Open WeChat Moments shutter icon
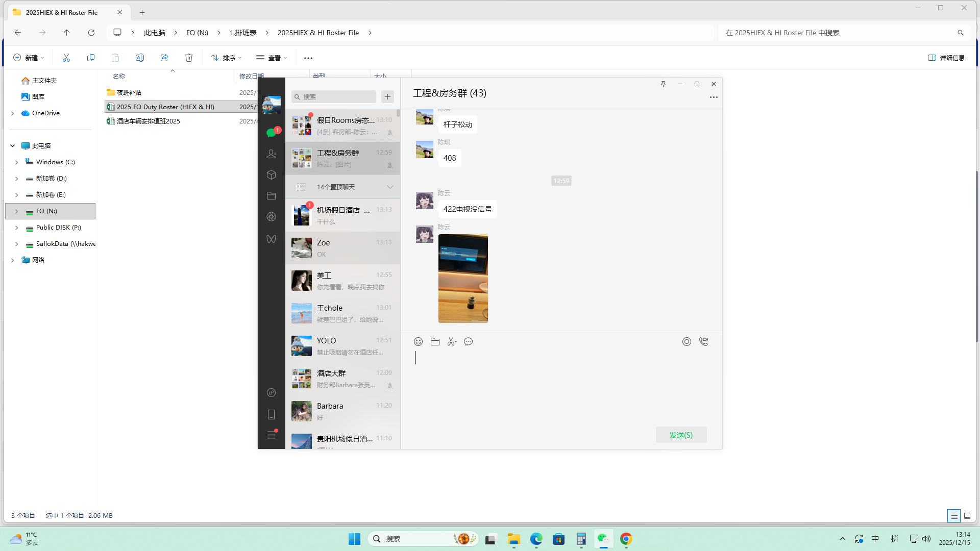Image resolution: width=980 pixels, height=551 pixels. 271,217
